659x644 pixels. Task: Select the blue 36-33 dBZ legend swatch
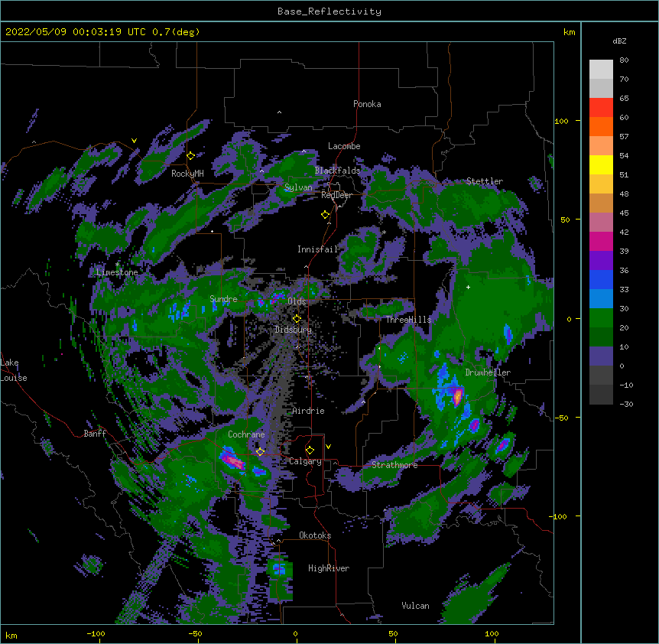point(601,279)
